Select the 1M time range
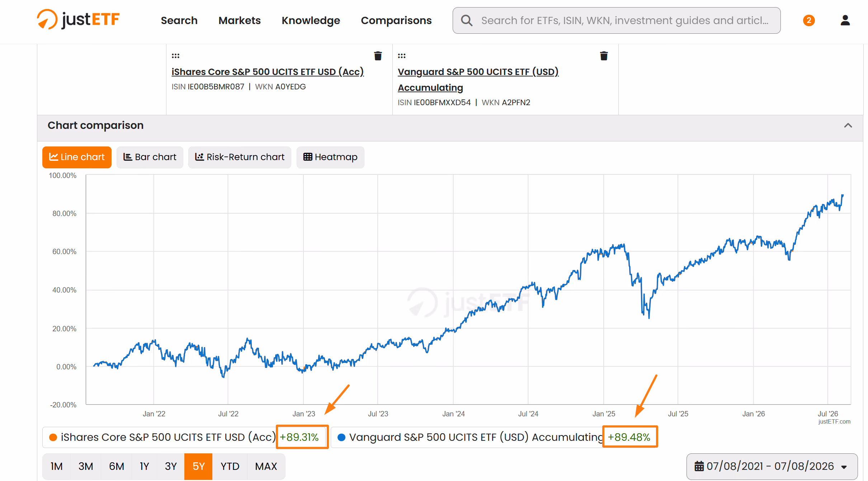 tap(56, 466)
